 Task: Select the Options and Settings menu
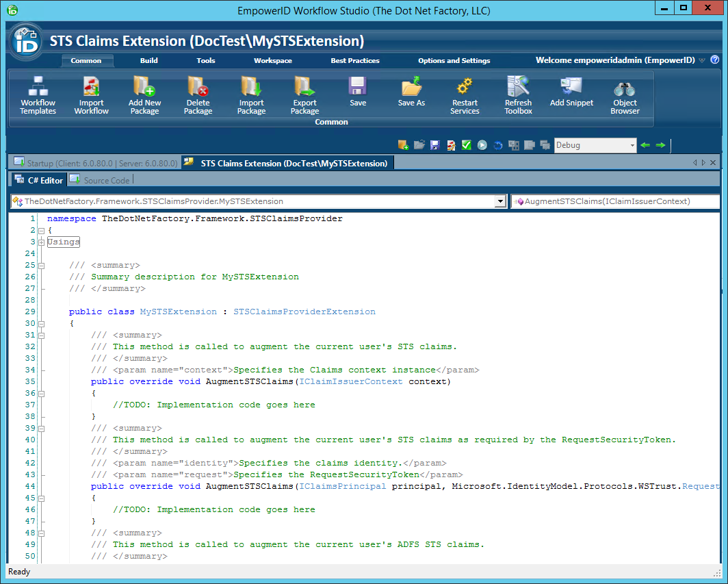click(454, 60)
